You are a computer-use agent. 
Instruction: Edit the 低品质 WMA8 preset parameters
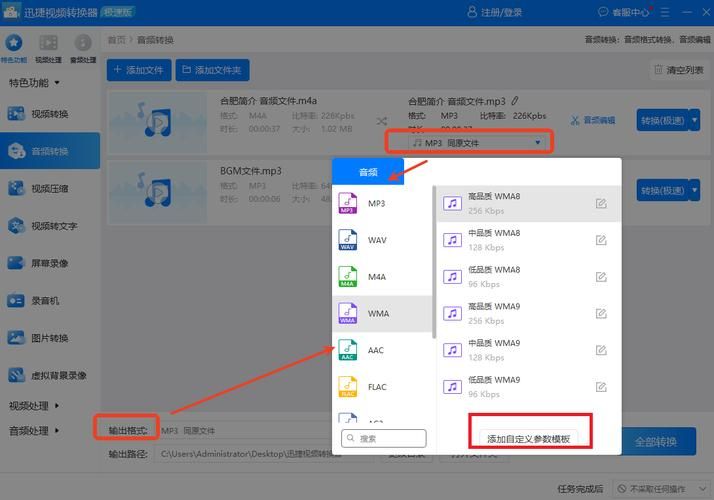[601, 277]
